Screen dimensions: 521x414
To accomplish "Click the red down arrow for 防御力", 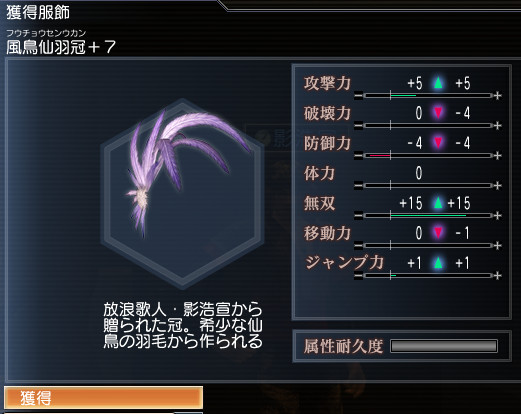I will click(438, 142).
